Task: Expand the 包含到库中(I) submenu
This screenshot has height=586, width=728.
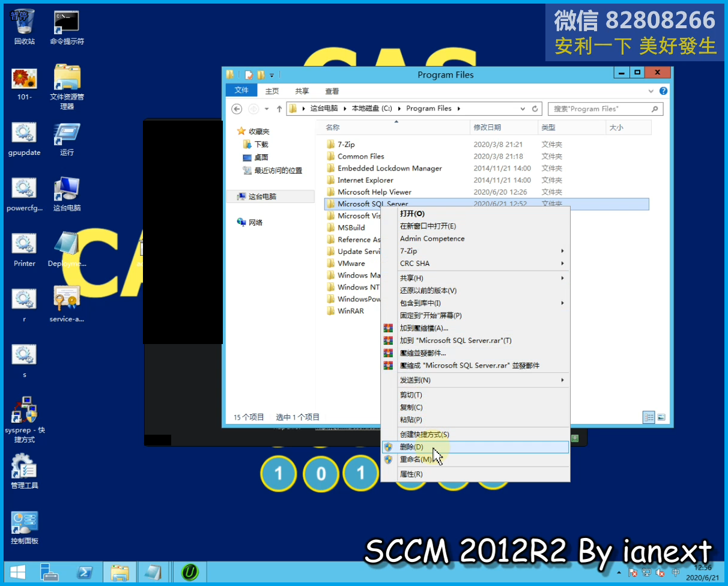Action: click(x=475, y=303)
